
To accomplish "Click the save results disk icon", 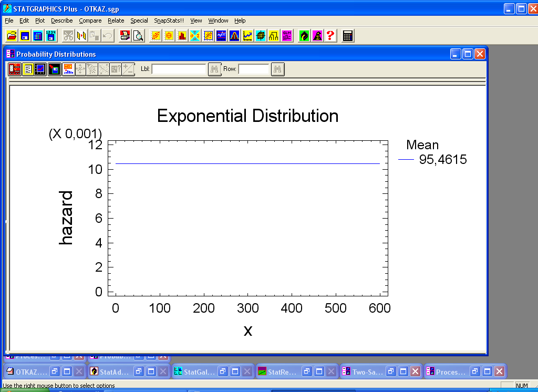I will 54,69.
